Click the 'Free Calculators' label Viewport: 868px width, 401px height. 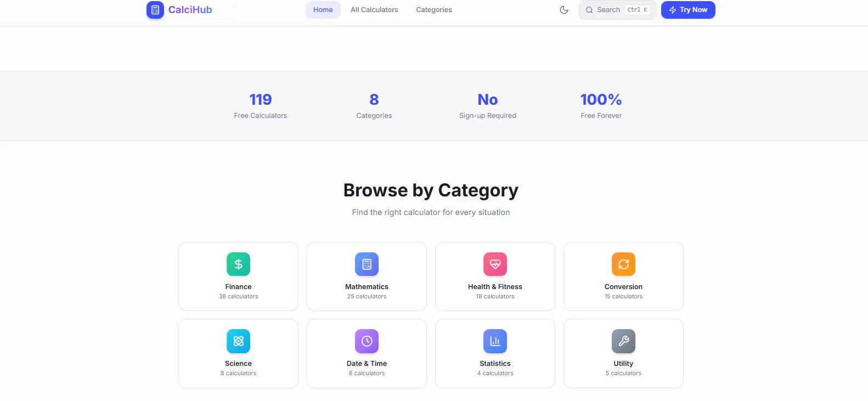click(x=261, y=116)
